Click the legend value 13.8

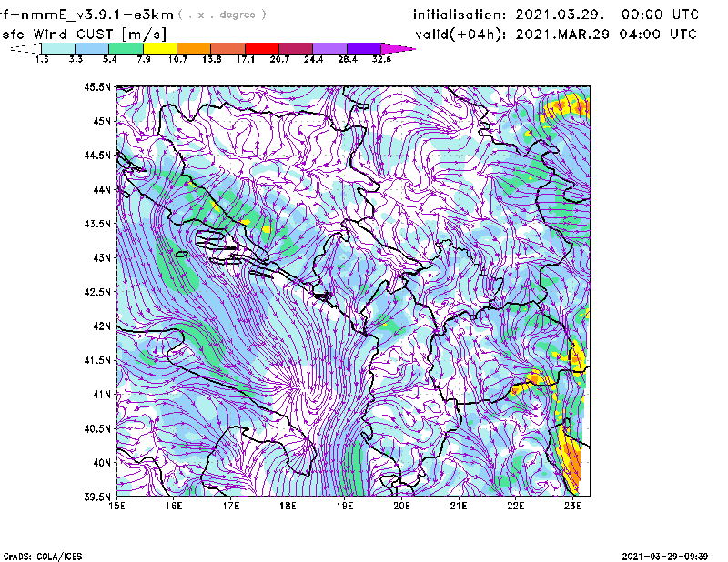tap(212, 59)
